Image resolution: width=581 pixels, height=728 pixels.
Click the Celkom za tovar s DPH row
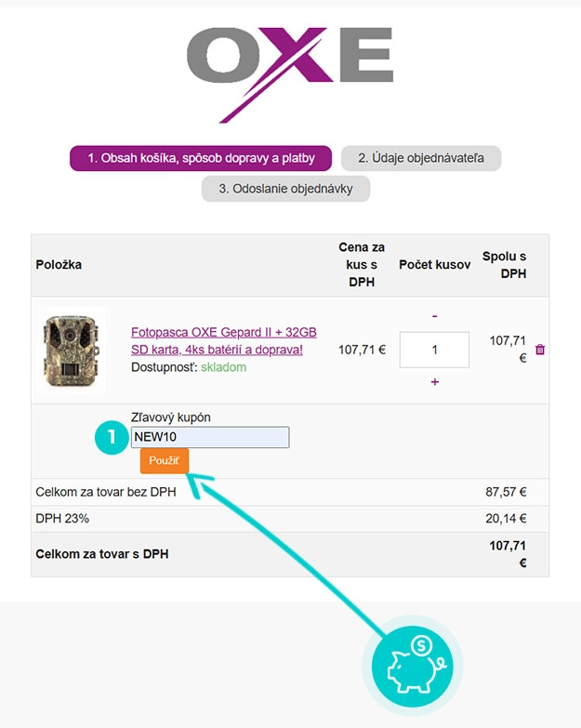290,554
